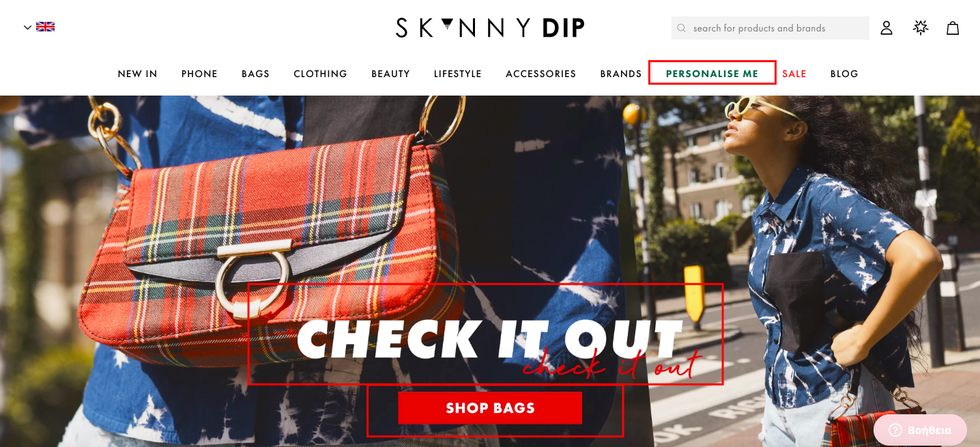980x447 pixels.
Task: Click the search magnifier icon
Action: (x=681, y=28)
